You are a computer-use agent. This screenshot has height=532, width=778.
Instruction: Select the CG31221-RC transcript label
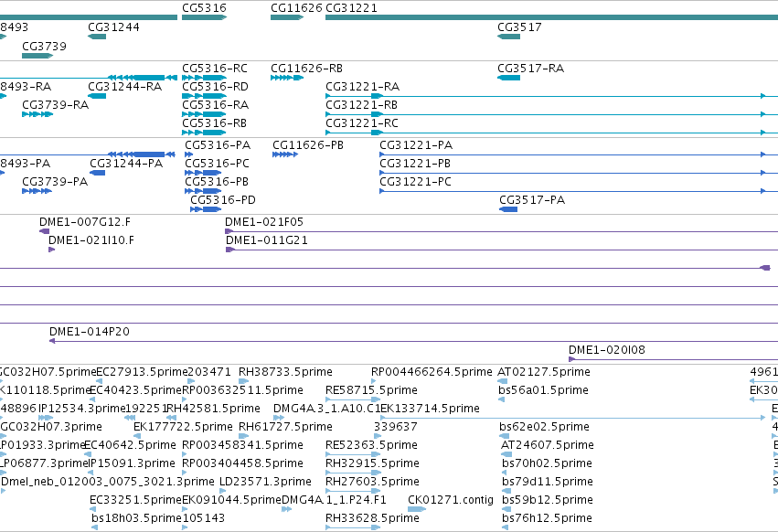(x=362, y=123)
